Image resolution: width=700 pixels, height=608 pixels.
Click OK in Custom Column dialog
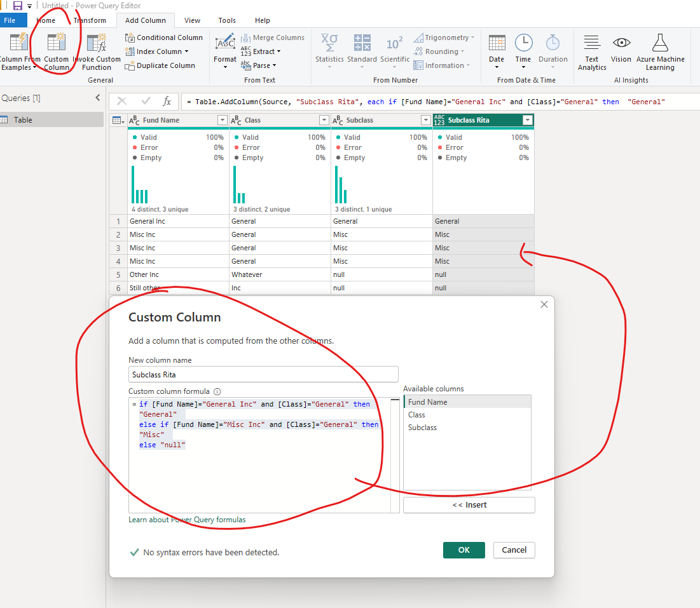pyautogui.click(x=464, y=550)
